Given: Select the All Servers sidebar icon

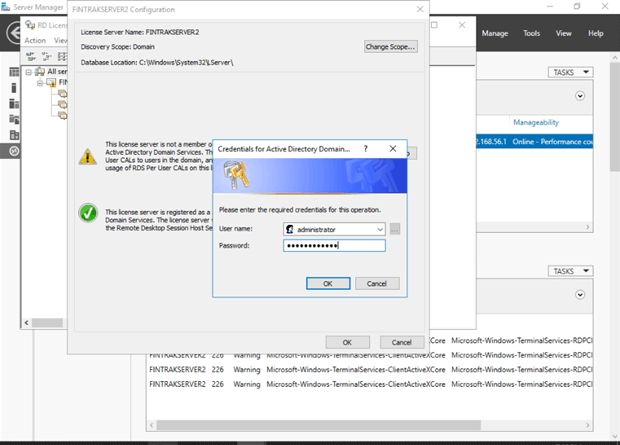Looking at the screenshot, I should point(14,104).
